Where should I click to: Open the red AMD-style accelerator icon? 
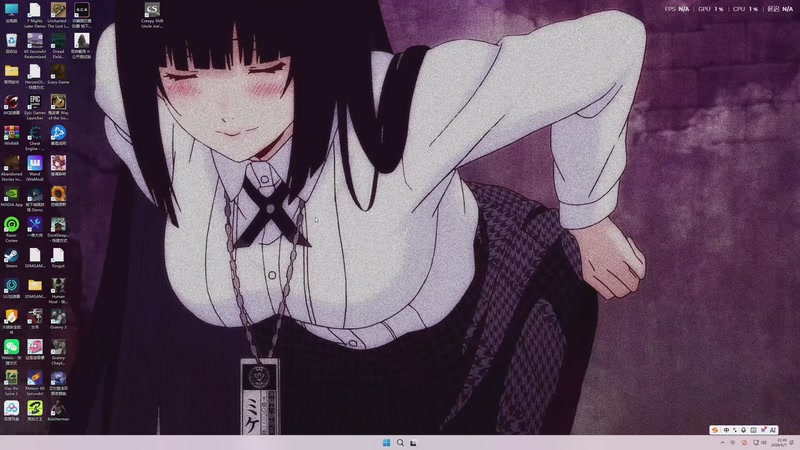tap(11, 105)
